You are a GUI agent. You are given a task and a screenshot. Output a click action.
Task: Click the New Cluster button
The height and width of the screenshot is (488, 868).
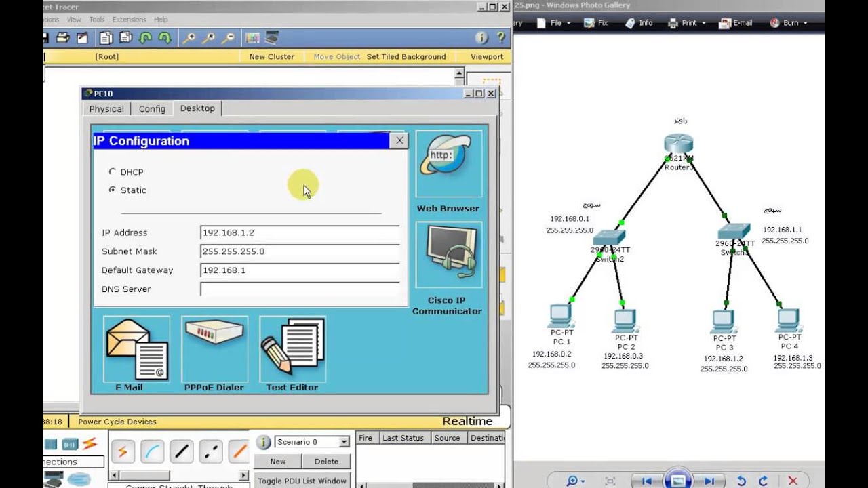tap(272, 56)
